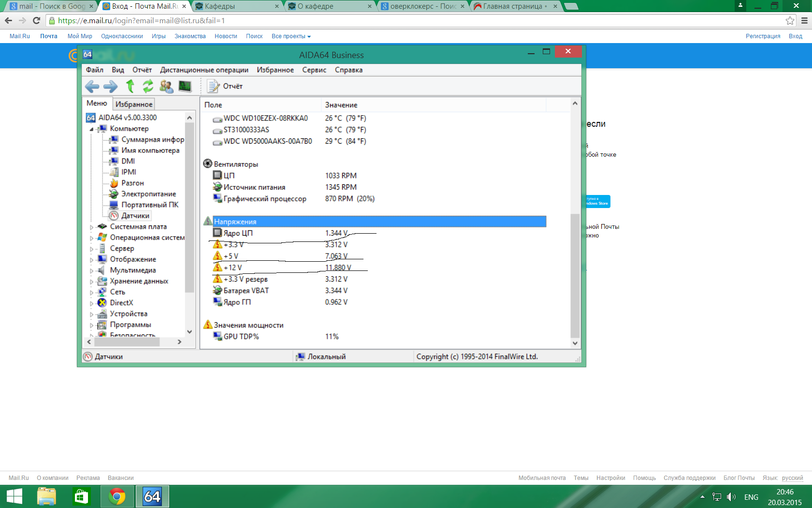Open the system monitor diagnostics icon
This screenshot has height=508, width=812.
tap(185, 86)
